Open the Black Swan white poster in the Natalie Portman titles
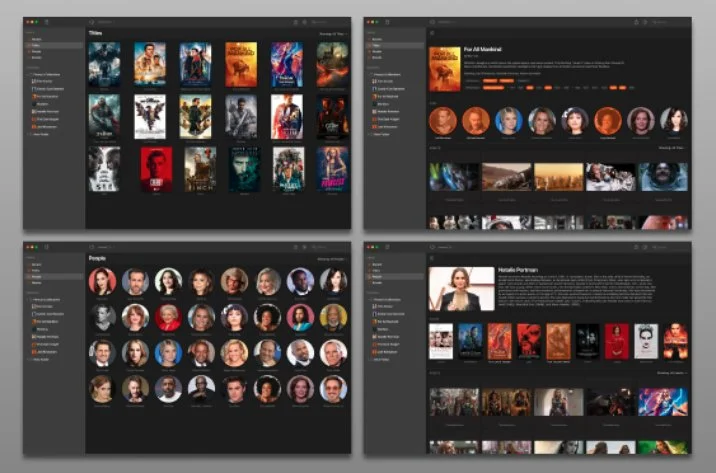Screen dimensions: 716x473 tap(646, 342)
